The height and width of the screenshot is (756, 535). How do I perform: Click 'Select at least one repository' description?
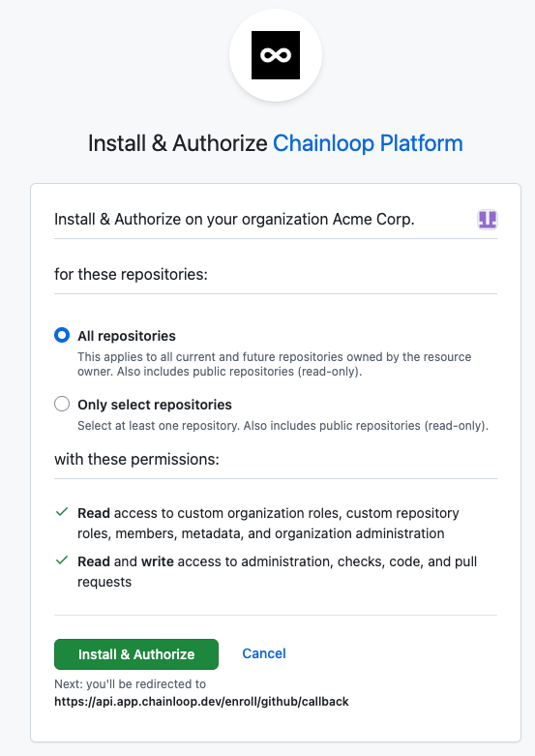(282, 426)
